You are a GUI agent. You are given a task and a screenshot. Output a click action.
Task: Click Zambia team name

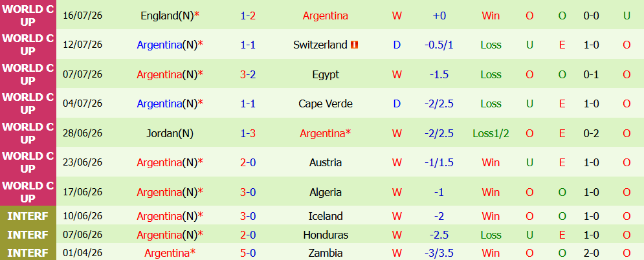[x=326, y=253]
